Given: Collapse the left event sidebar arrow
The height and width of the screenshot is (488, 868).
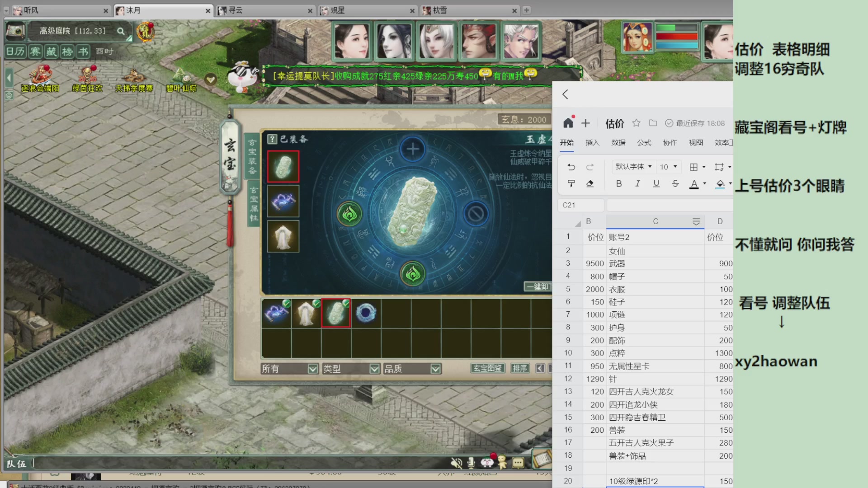Looking at the screenshot, I should 9,78.
